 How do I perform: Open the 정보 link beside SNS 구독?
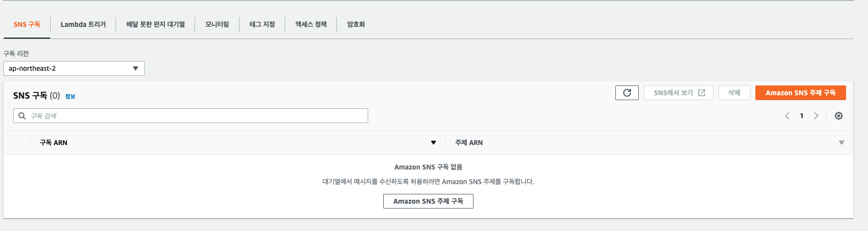pyautogui.click(x=70, y=96)
